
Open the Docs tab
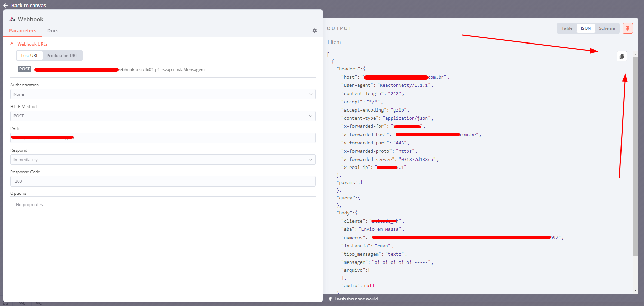coord(53,31)
